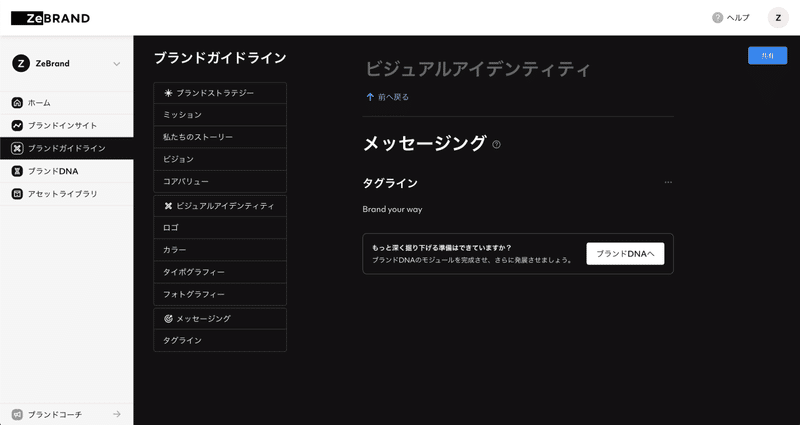Click the Brand your way tagline text
Image resolution: width=800 pixels, height=425 pixels.
pos(392,209)
